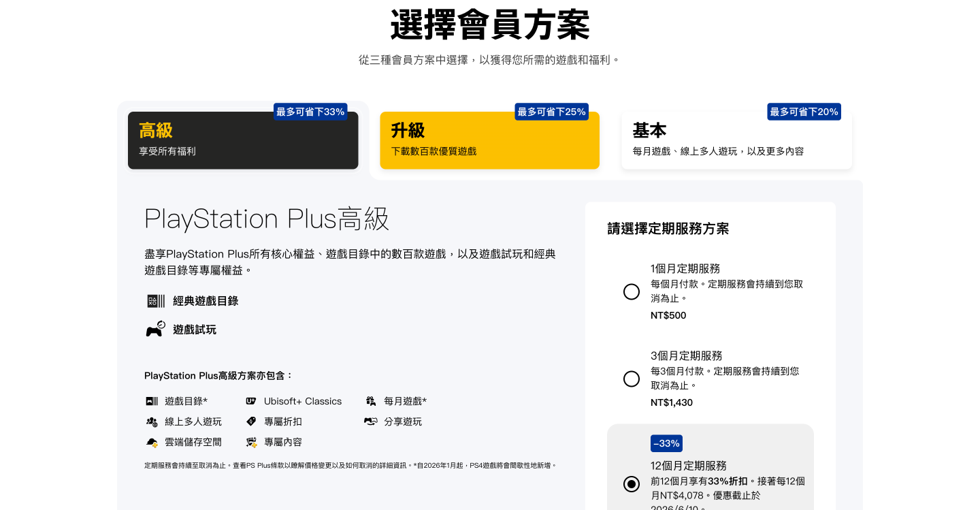Click the 遊戲試玩 label
Viewport: 980px width, 510px height.
(x=195, y=330)
